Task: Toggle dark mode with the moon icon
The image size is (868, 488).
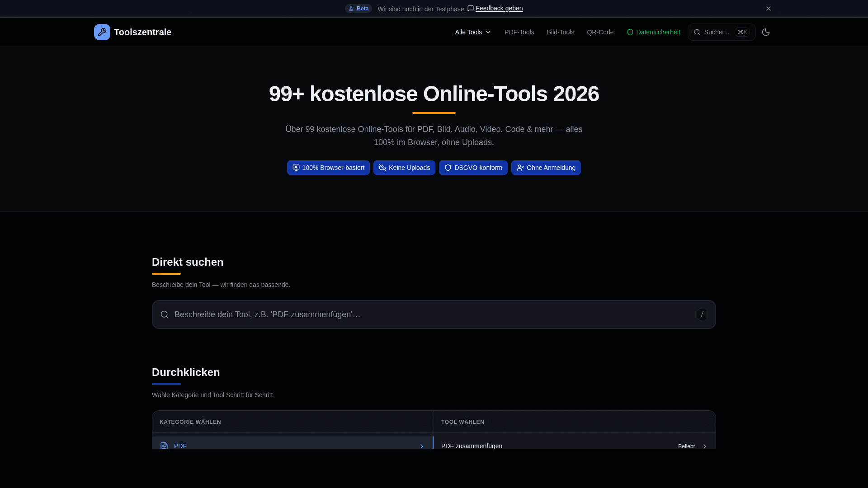Action: pos(766,32)
